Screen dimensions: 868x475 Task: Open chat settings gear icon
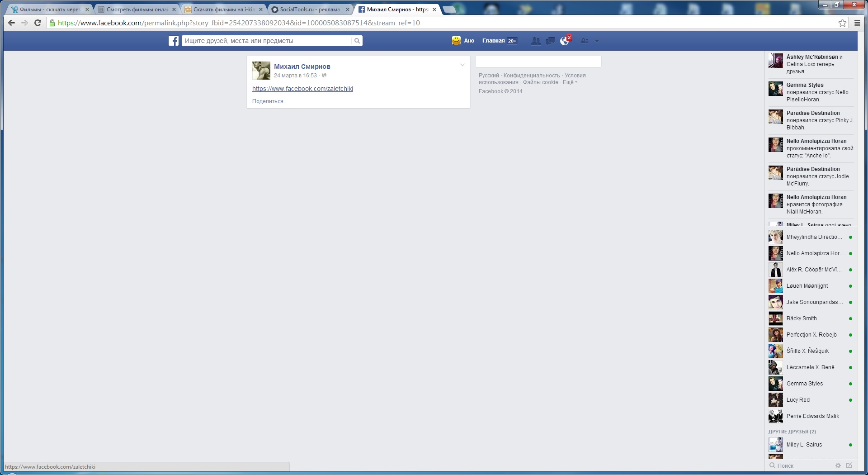point(838,465)
